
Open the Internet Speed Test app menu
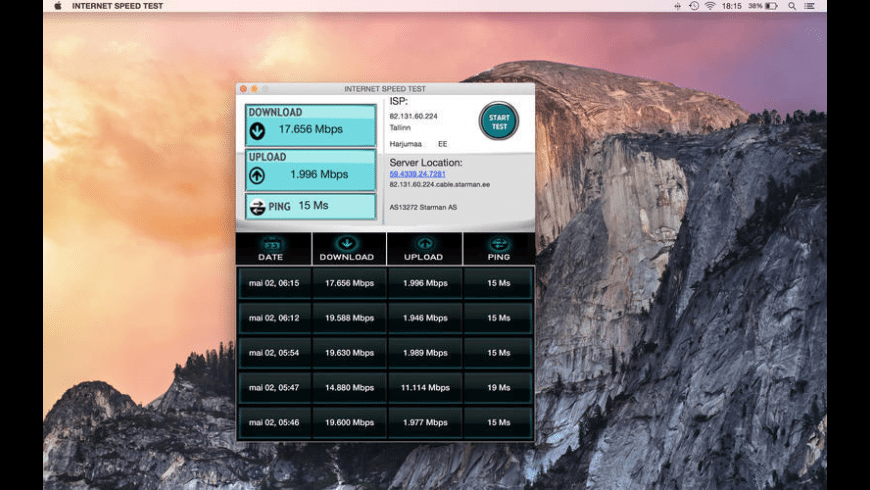click(x=118, y=6)
